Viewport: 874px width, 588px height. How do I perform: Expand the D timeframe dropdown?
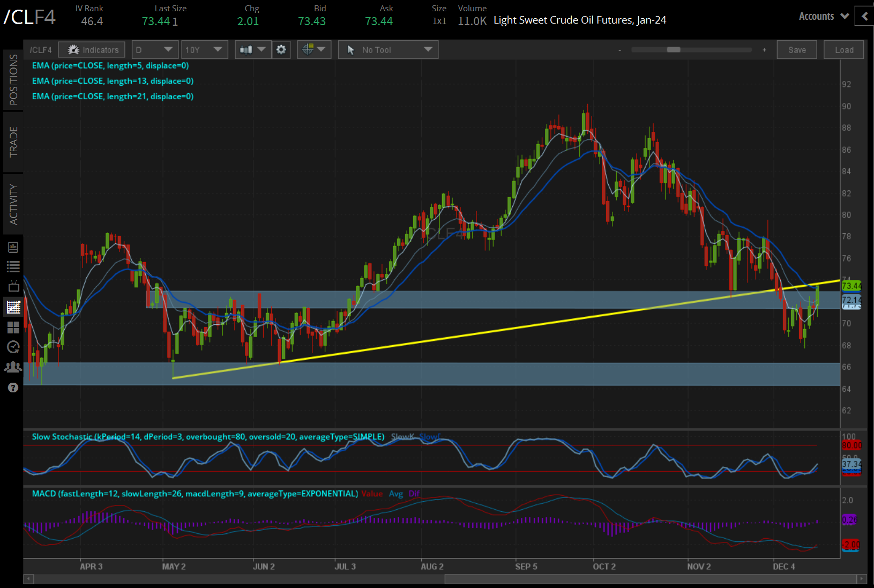tap(154, 50)
